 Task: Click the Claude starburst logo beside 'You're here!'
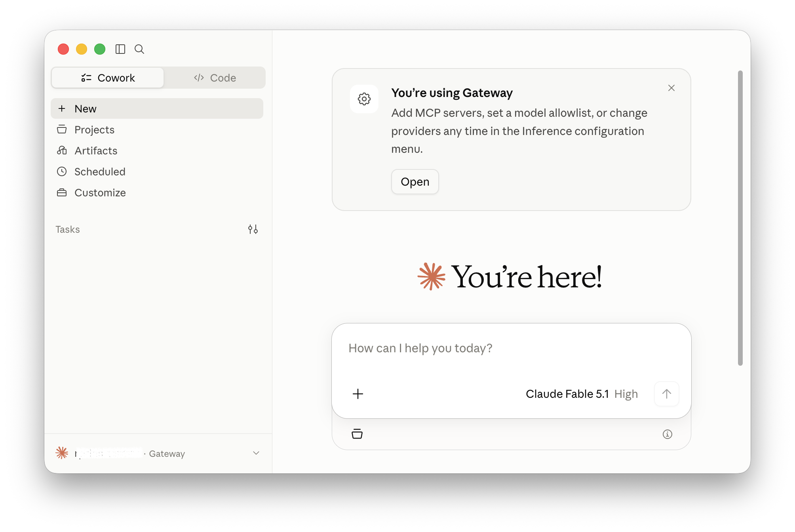coord(431,276)
